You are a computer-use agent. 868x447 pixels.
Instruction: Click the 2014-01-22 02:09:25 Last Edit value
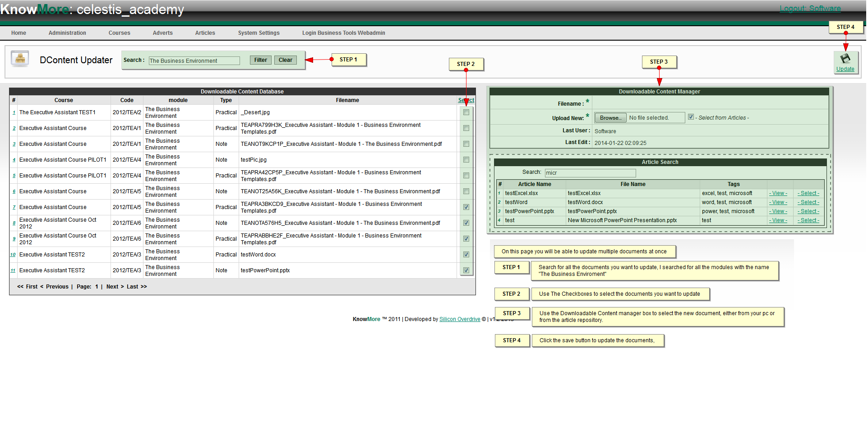tap(620, 143)
